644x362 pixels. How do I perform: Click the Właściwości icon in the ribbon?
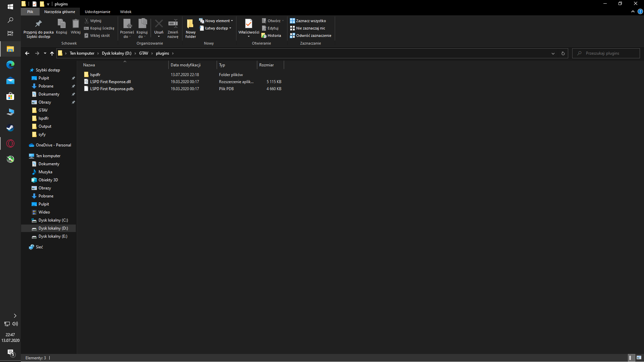[249, 24]
